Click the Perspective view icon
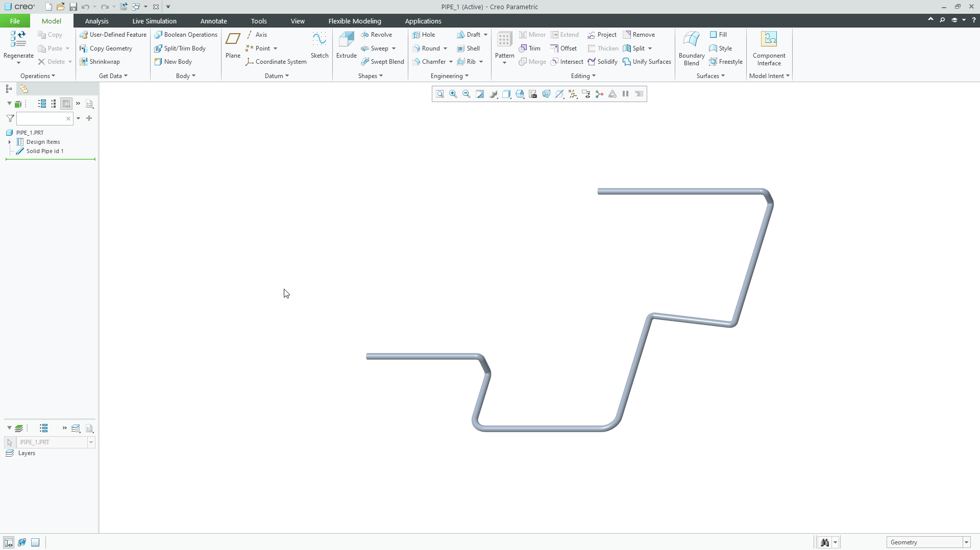 (x=546, y=94)
